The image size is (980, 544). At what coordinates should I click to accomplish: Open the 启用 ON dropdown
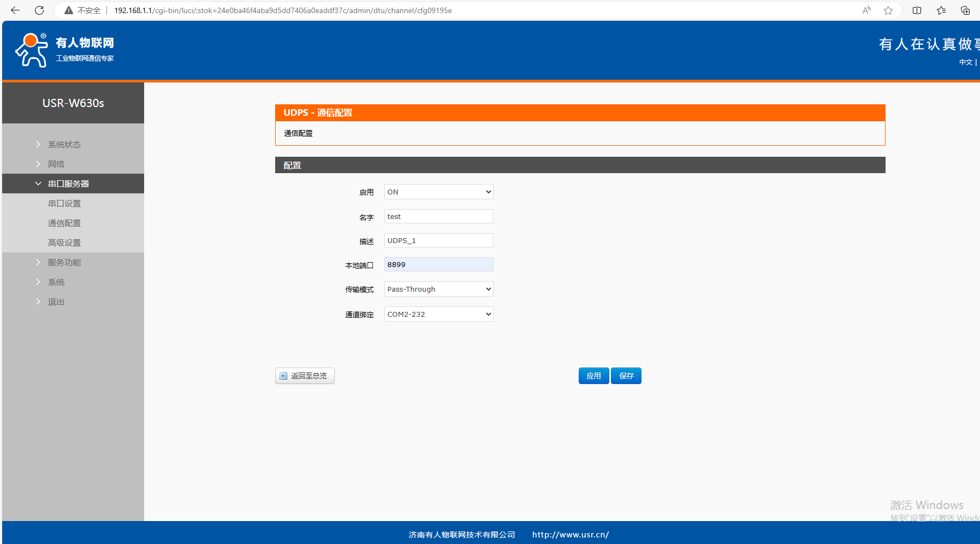point(438,192)
